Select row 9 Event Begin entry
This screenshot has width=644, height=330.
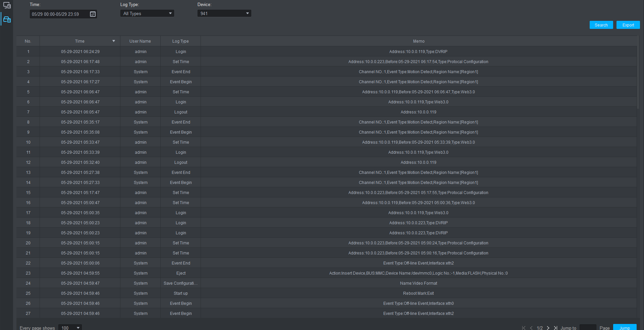[181, 132]
